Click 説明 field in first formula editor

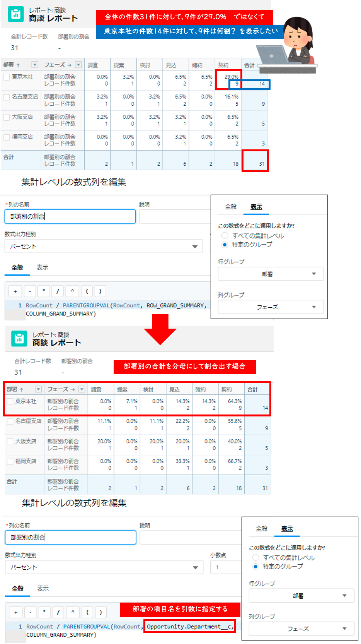(175, 217)
